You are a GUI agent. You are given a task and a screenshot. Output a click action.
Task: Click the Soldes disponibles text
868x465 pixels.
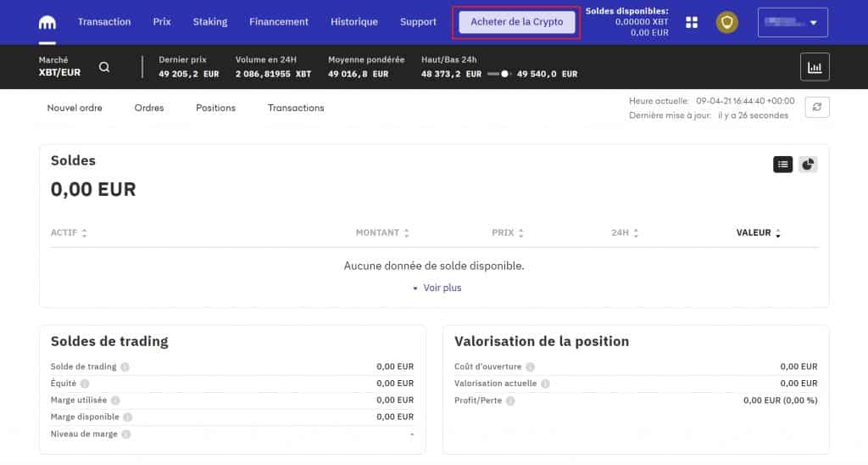[x=626, y=11]
